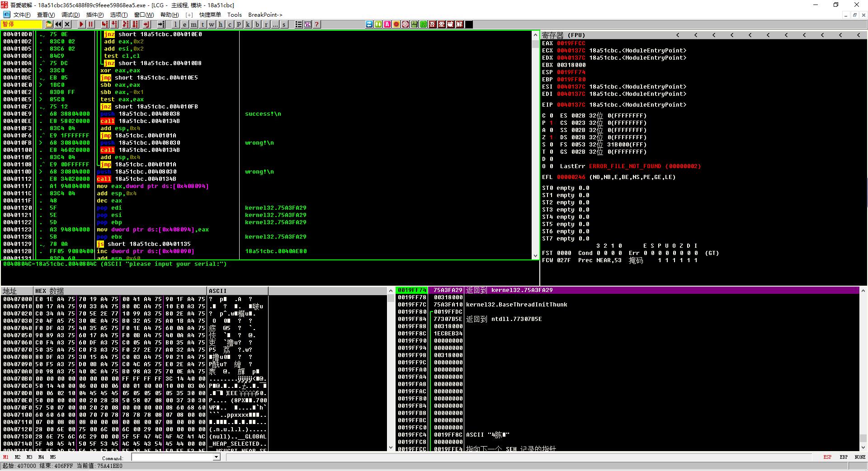Open the Tools menu
Viewport: 868px width, 471px height.
coord(235,15)
